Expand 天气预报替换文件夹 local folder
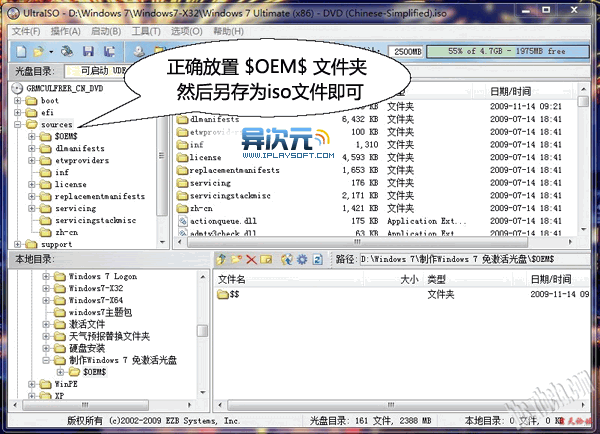Screen dimensions: 600x434 [x=46, y=336]
